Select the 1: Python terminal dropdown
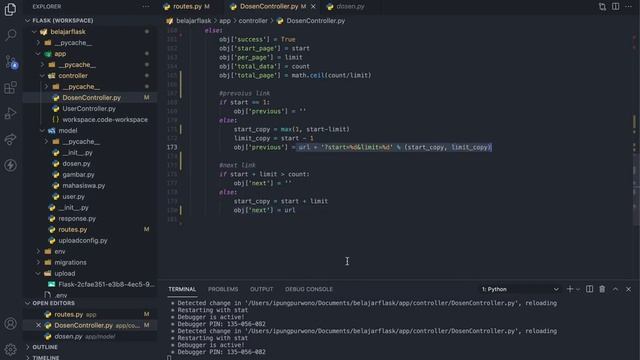 click(x=520, y=289)
